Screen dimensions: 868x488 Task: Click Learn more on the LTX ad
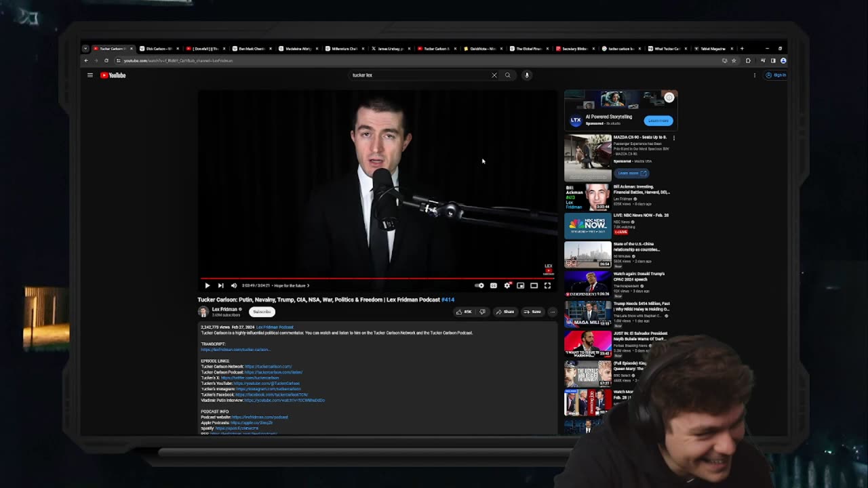coord(658,121)
